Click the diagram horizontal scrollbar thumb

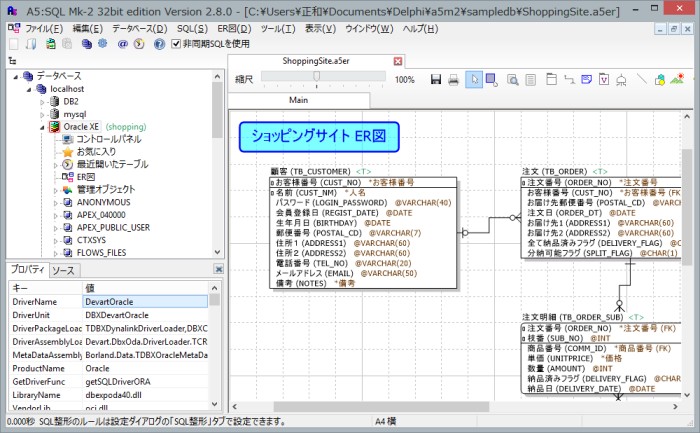point(381,407)
